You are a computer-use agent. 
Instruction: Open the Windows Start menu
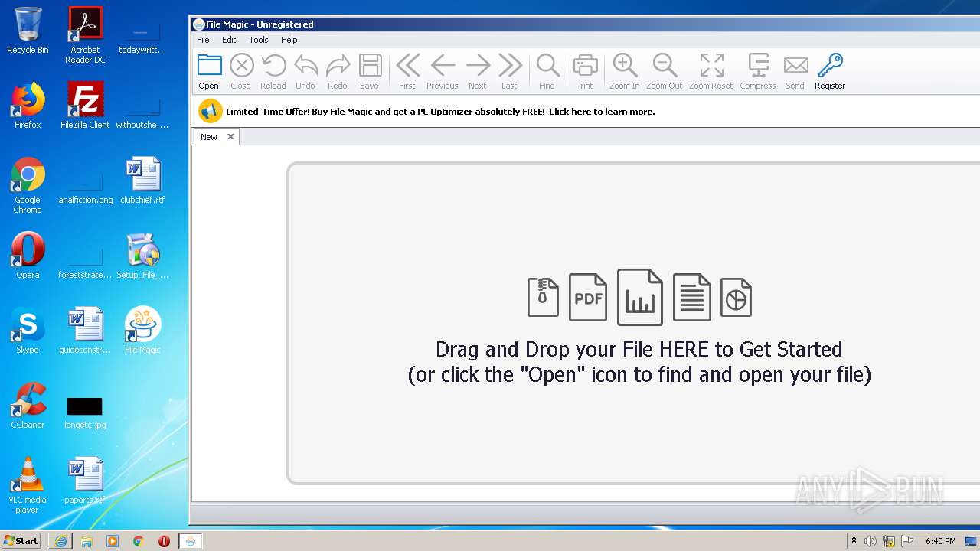click(21, 540)
